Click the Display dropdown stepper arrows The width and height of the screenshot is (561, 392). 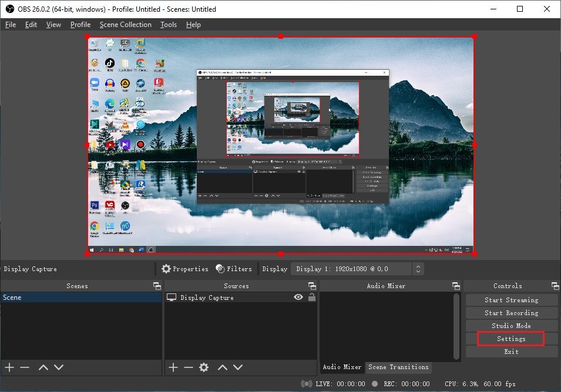(x=418, y=269)
